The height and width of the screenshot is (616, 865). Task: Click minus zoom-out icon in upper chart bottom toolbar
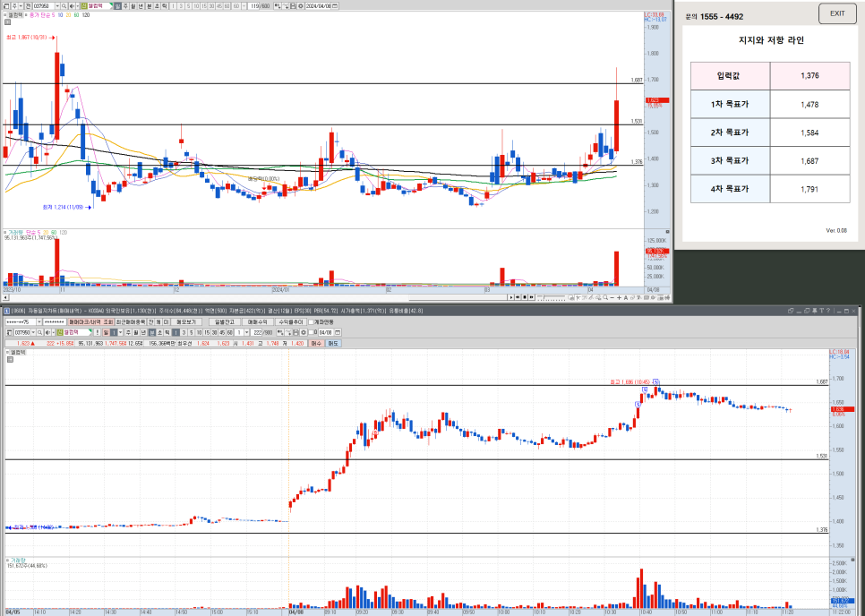click(x=612, y=297)
